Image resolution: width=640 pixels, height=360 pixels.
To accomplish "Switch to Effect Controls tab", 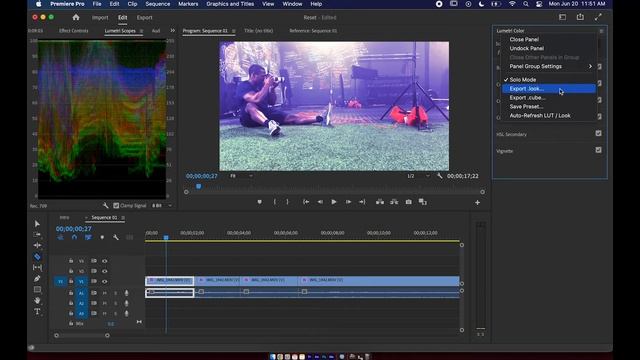I will point(73,31).
